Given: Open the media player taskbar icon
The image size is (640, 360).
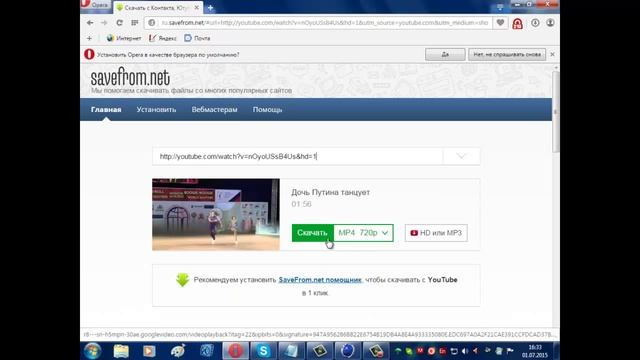Looking at the screenshot, I should point(149,351).
